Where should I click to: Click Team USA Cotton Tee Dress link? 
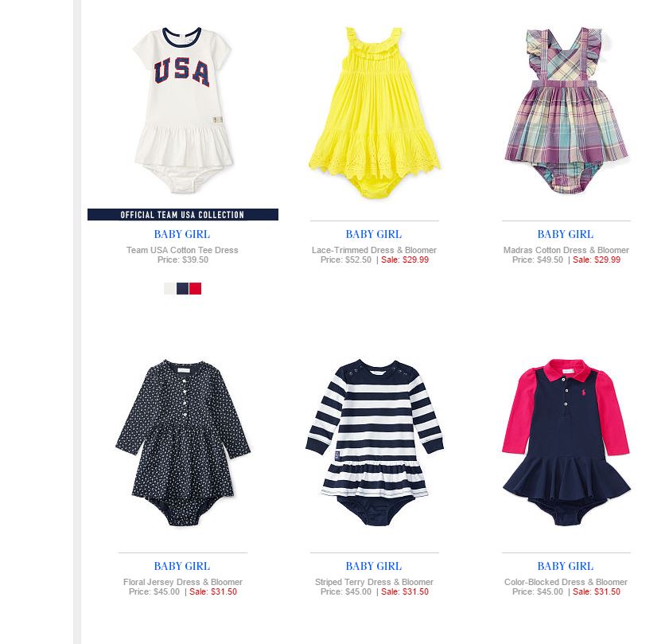click(x=182, y=250)
